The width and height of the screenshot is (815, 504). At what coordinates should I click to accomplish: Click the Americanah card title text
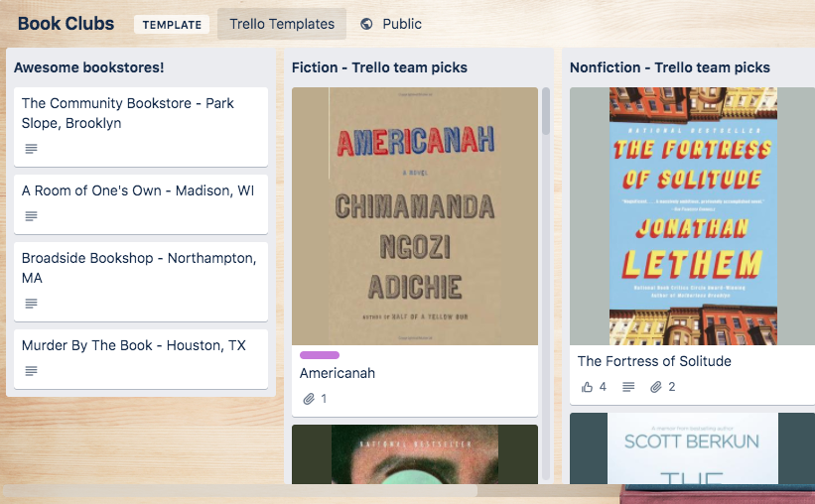pos(338,374)
